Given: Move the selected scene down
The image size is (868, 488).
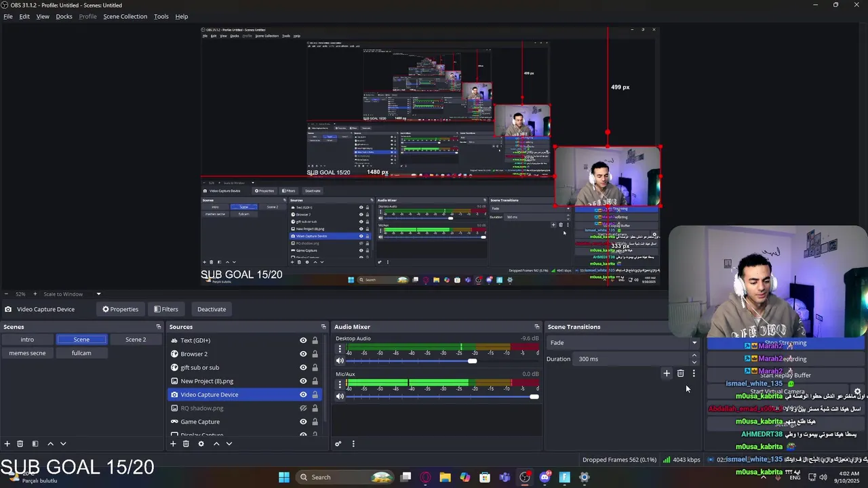Looking at the screenshot, I should [x=63, y=444].
